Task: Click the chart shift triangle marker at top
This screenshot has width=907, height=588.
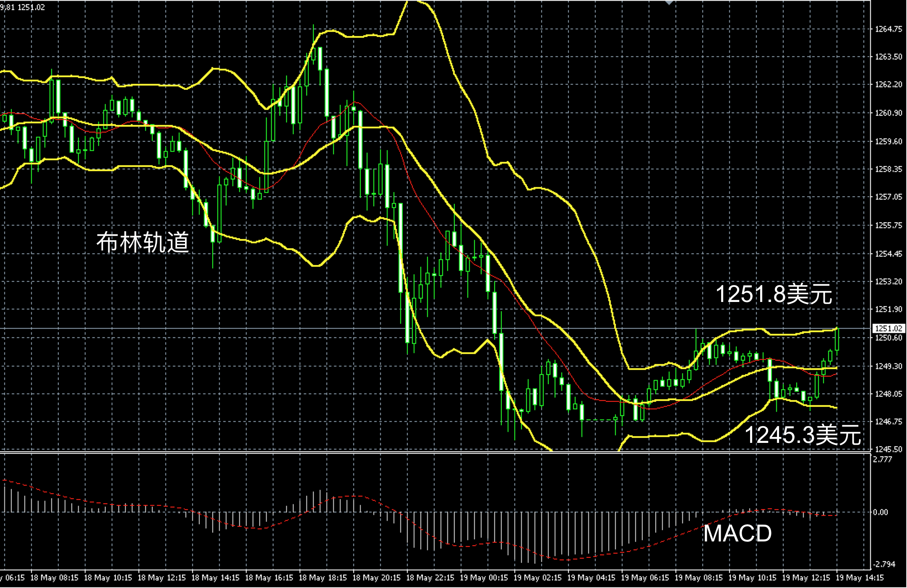Action: pos(669,2)
